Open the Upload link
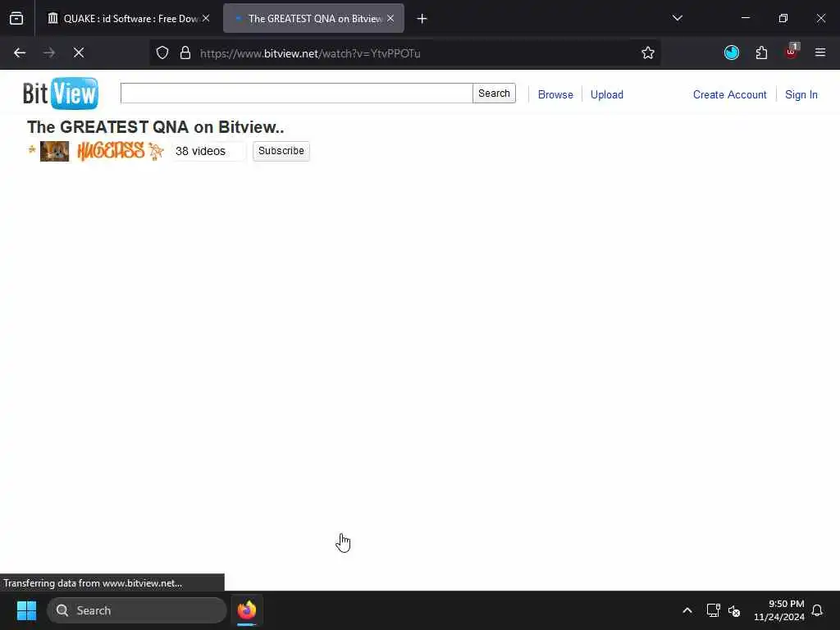 tap(606, 94)
